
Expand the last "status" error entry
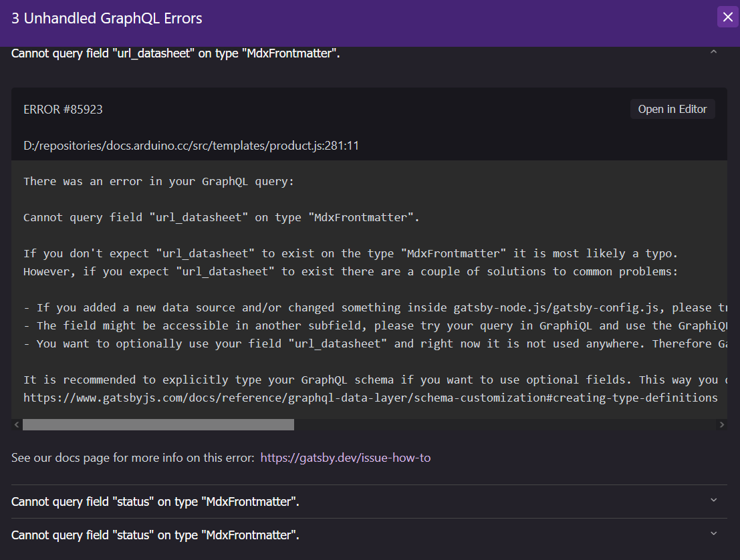pyautogui.click(x=713, y=533)
